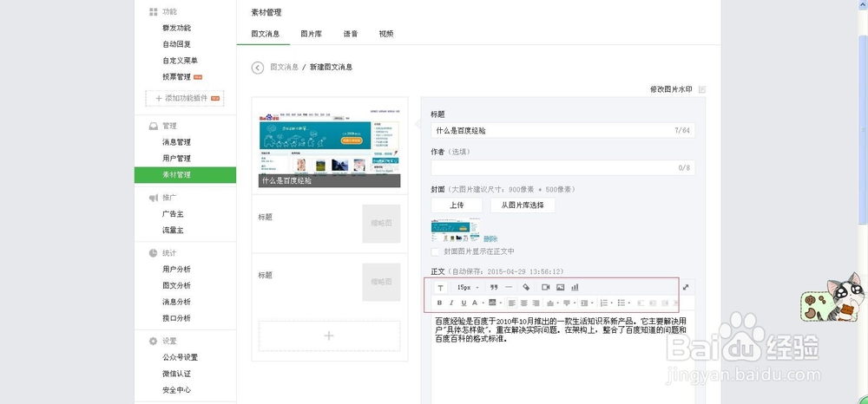Open spacing-before dropdown arrow
This screenshot has width=868, height=404.
557,303
